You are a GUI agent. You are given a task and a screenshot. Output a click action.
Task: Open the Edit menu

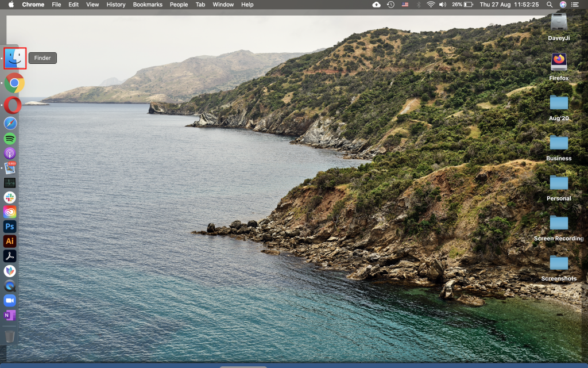(x=73, y=5)
